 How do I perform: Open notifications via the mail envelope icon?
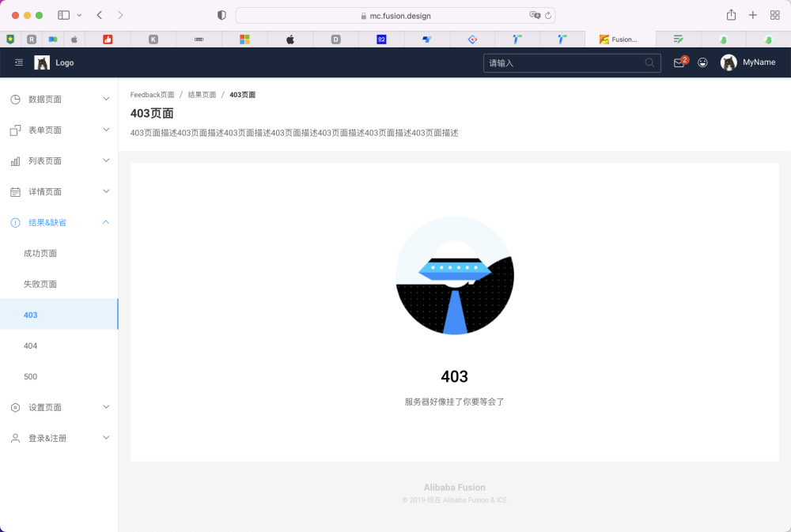(x=678, y=63)
